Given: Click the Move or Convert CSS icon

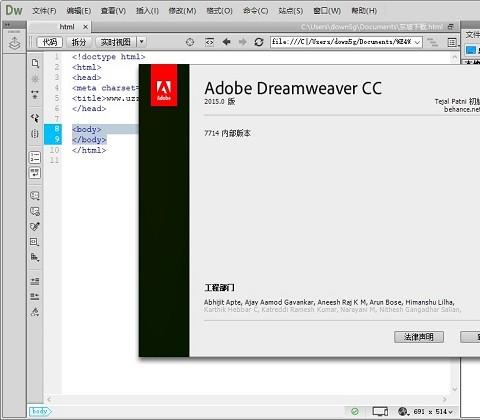Looking at the screenshot, I should (35, 257).
